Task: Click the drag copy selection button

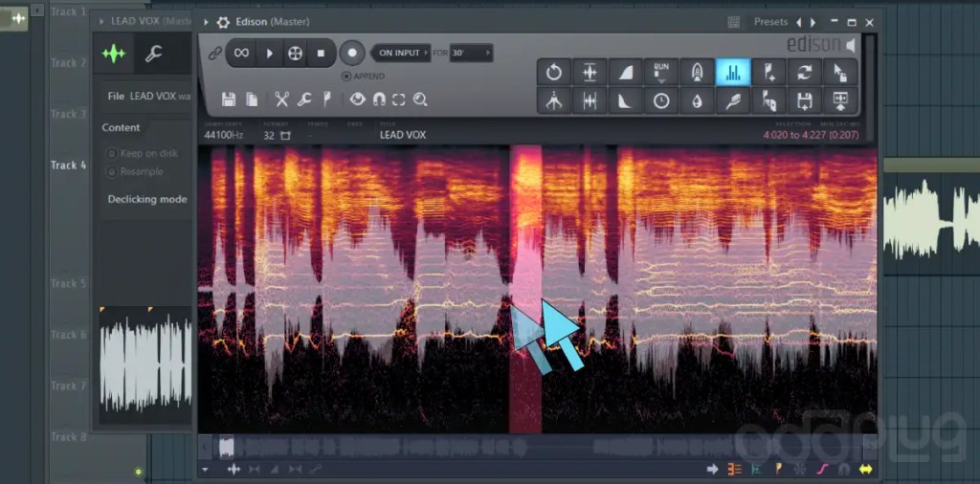Action: pyautogui.click(x=841, y=73)
